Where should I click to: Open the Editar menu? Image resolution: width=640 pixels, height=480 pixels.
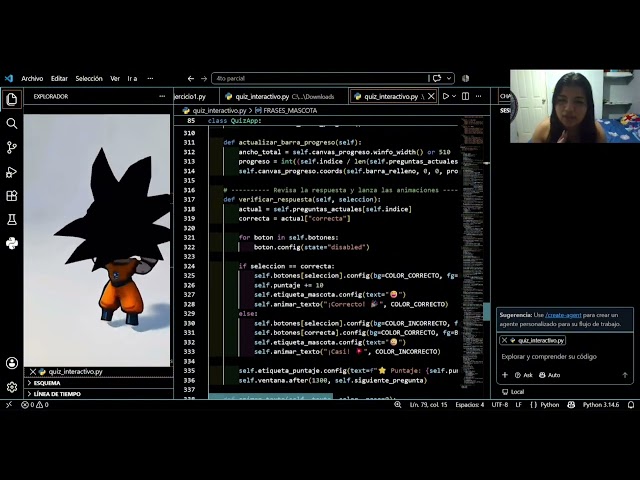(59, 78)
